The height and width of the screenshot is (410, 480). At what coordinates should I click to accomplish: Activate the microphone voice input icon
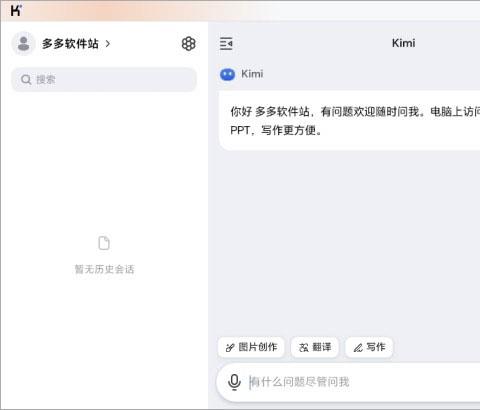(x=234, y=382)
